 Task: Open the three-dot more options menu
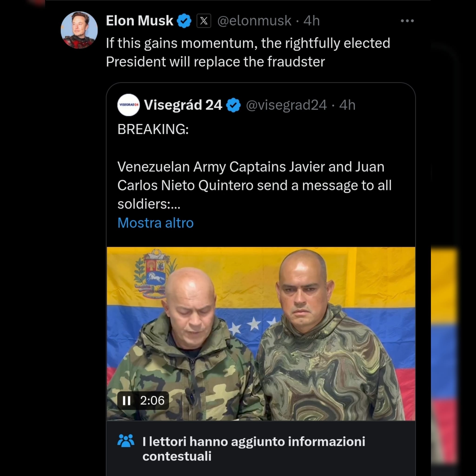[x=407, y=21]
